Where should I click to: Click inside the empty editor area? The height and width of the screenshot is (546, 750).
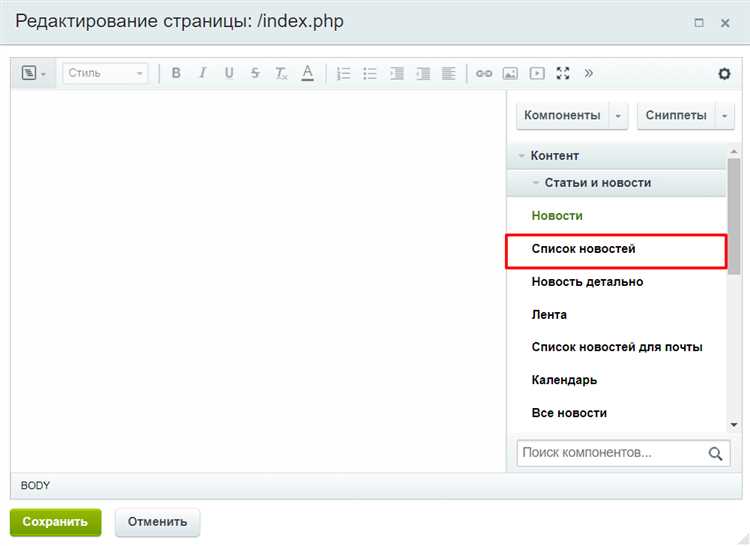[x=258, y=281]
